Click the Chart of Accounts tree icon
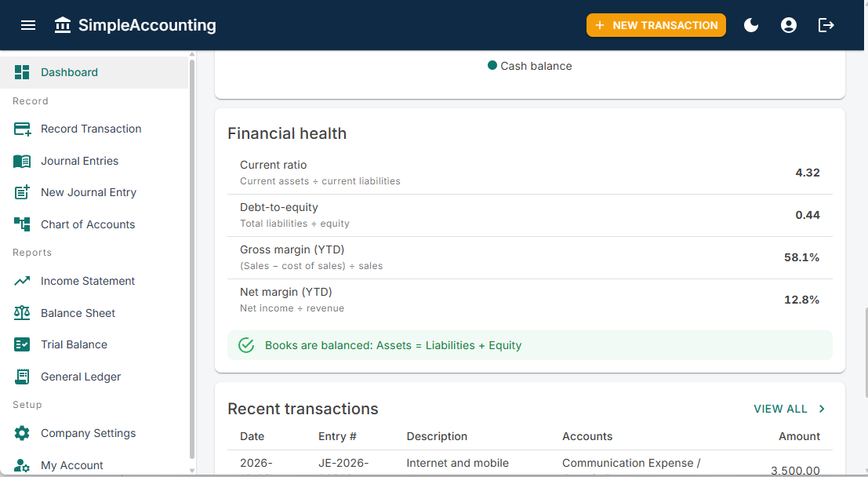This screenshot has height=477, width=868. pos(22,224)
